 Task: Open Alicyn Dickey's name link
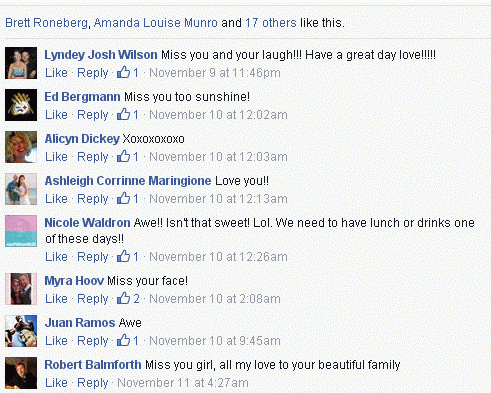(x=82, y=139)
